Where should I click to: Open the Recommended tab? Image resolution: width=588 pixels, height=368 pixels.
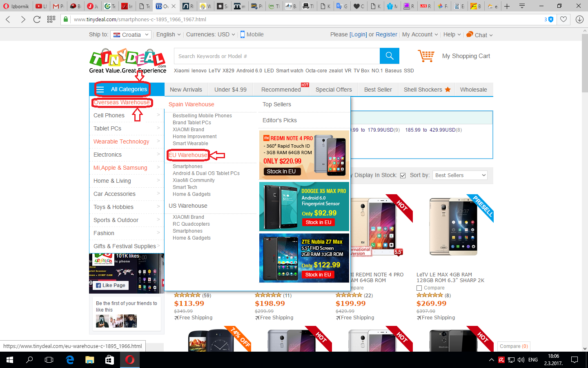(281, 90)
